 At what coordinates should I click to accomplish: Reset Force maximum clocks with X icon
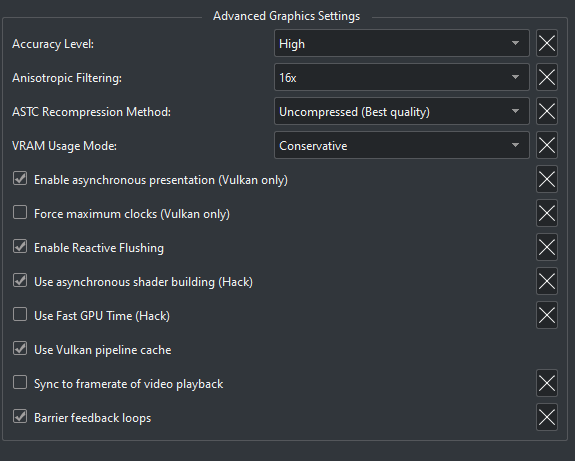click(547, 213)
